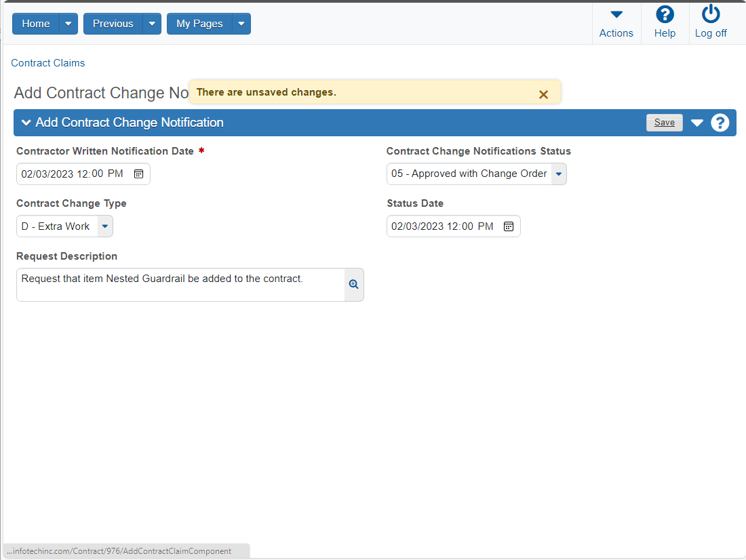Click the 'There are unsaved changes.' message text
This screenshot has height=560, width=746.
(267, 92)
